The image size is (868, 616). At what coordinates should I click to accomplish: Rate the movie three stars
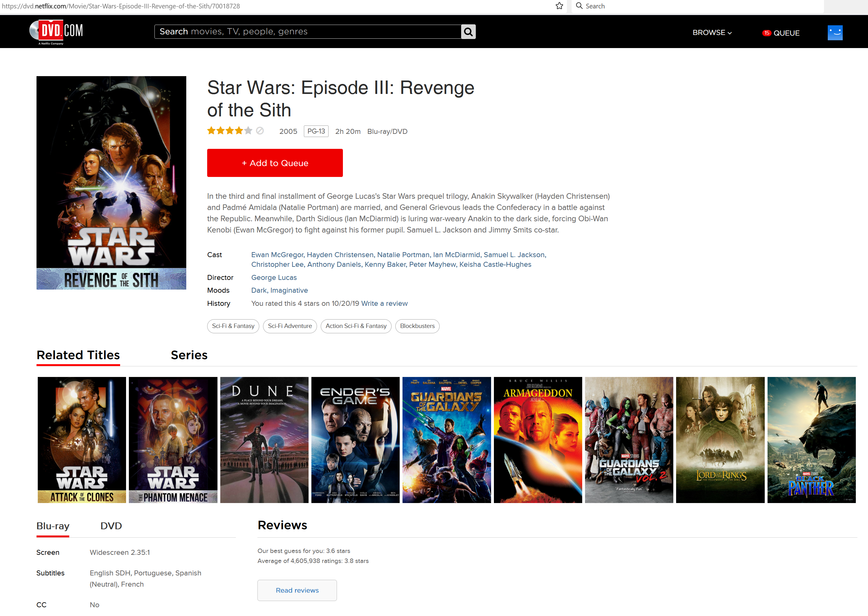click(x=229, y=131)
